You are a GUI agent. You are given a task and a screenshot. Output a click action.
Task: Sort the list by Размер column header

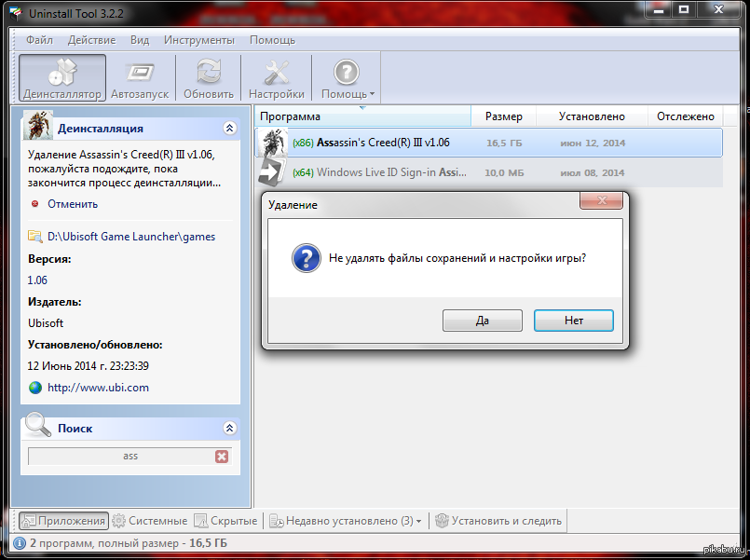point(504,116)
